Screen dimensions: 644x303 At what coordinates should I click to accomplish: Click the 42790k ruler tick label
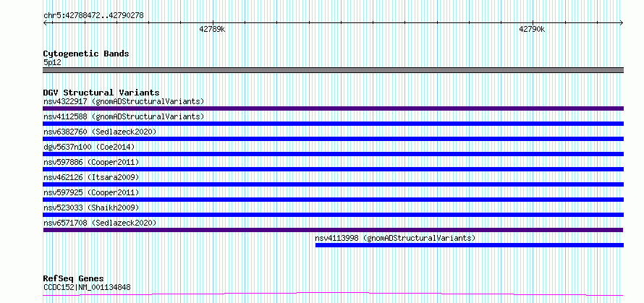532,29
